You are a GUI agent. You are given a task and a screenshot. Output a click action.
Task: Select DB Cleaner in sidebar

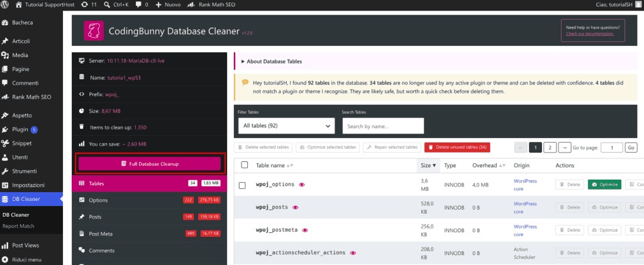click(x=31, y=199)
